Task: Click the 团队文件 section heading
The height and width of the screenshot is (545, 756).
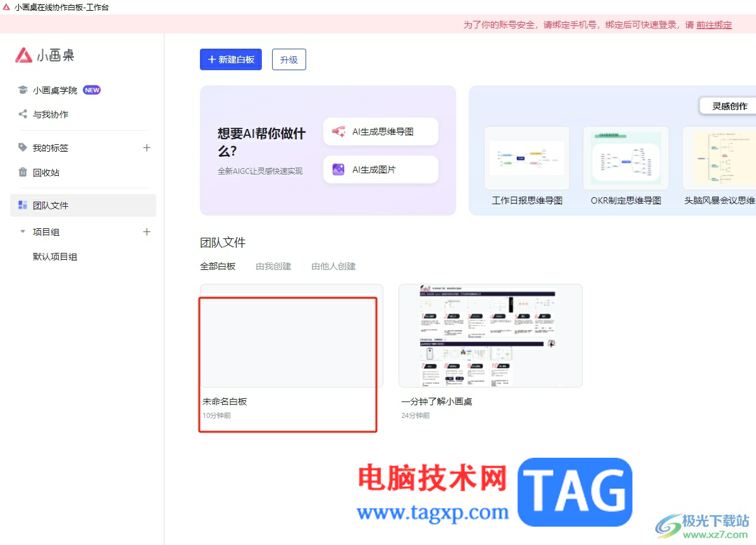Action: click(x=223, y=242)
